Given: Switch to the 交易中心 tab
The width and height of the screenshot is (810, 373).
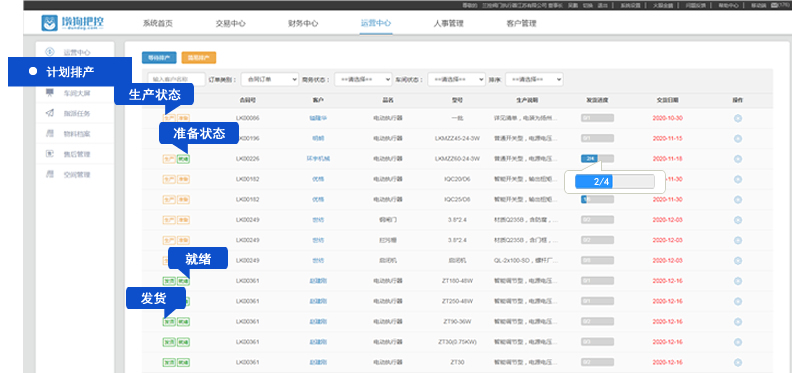Looking at the screenshot, I should pyautogui.click(x=230, y=24).
